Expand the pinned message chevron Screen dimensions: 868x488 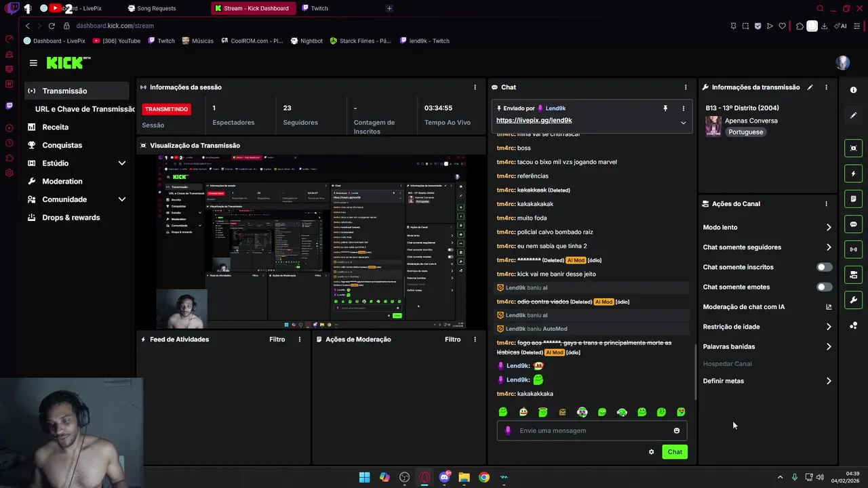click(x=683, y=123)
